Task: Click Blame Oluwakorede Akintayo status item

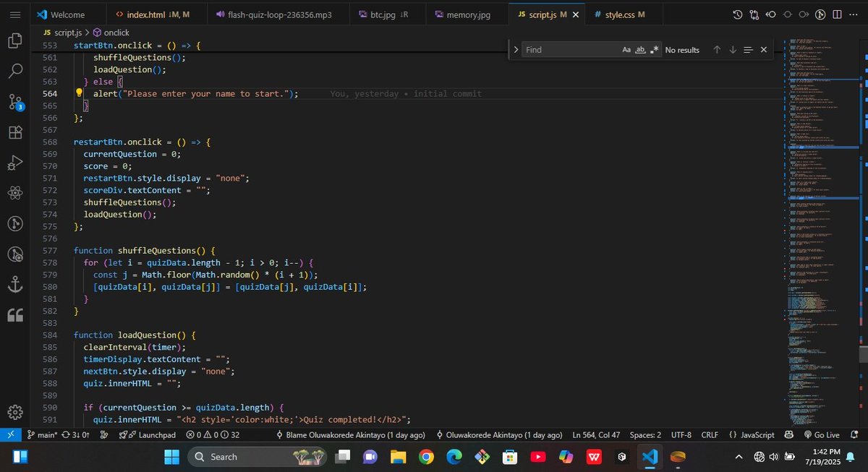Action: click(x=351, y=435)
